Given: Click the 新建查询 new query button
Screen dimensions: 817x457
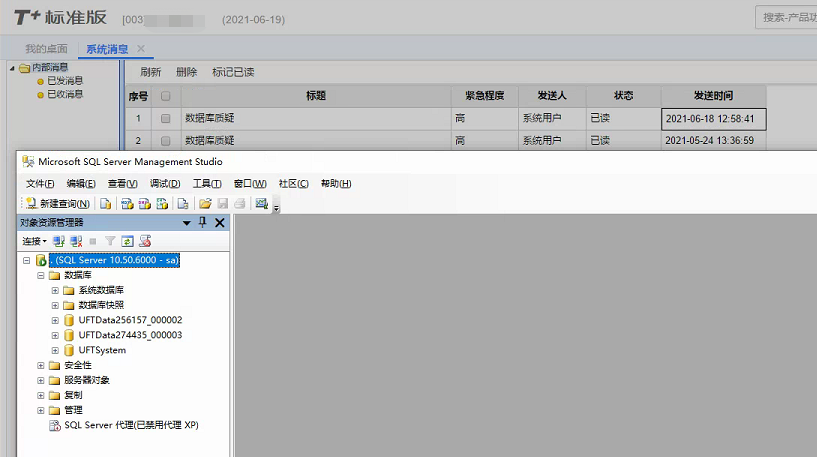Looking at the screenshot, I should coord(58,204).
